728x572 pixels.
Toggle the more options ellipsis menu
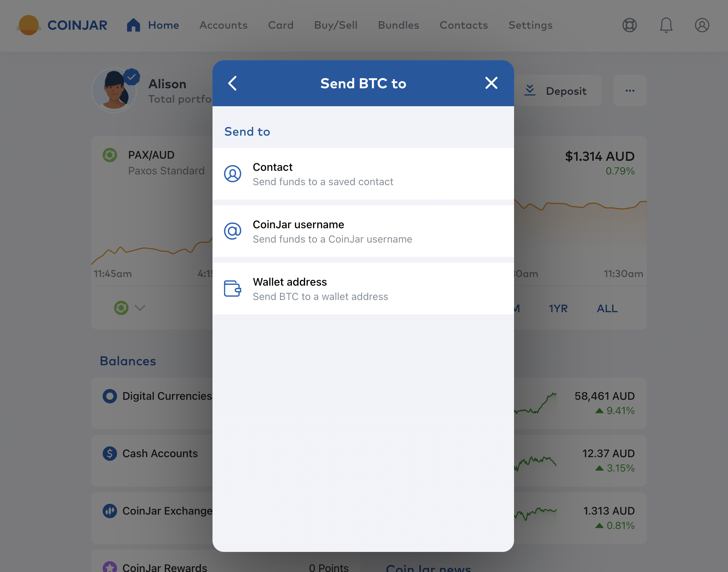(630, 90)
